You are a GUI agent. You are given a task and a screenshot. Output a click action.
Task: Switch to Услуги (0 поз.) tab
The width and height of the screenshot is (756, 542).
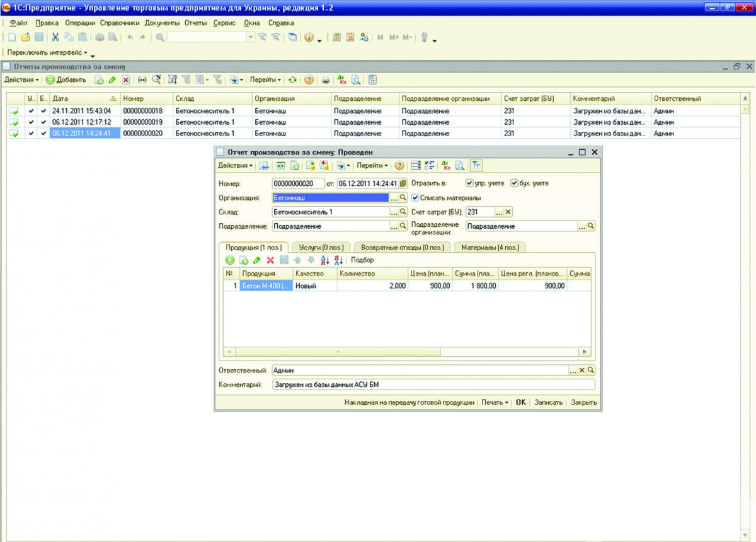coord(321,248)
